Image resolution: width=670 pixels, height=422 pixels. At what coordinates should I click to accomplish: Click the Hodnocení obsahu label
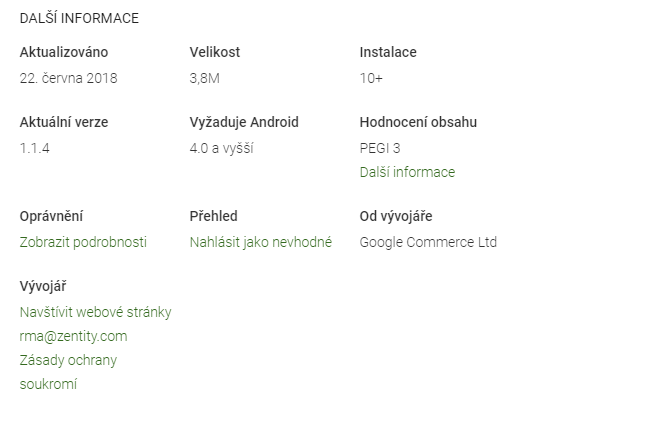pos(418,122)
